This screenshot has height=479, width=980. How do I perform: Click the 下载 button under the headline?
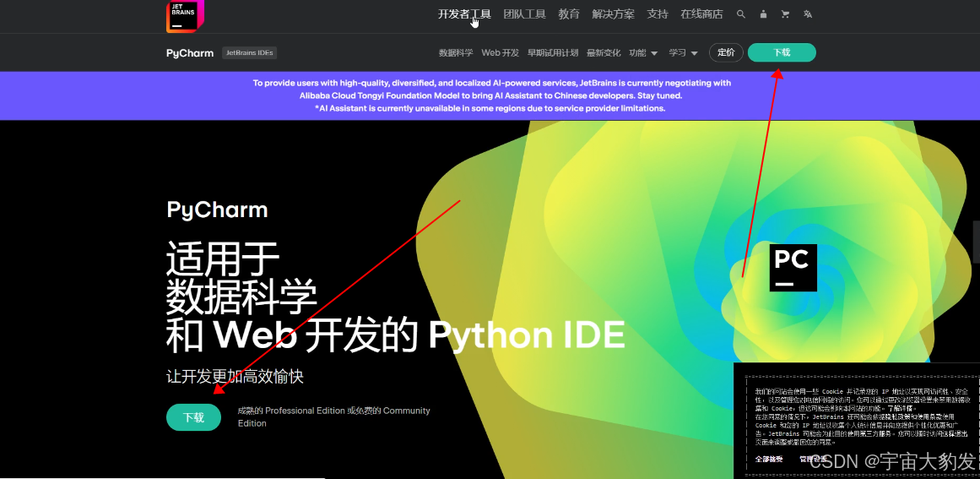pyautogui.click(x=194, y=417)
